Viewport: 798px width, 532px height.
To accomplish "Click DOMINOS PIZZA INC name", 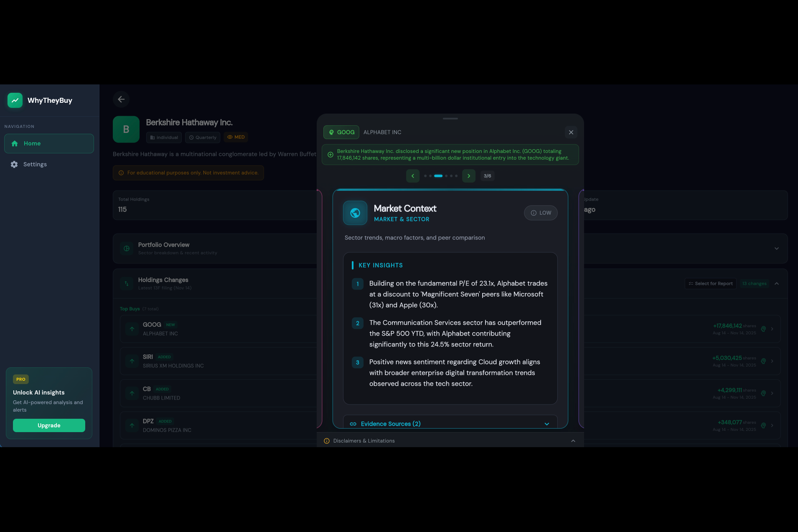I will pyautogui.click(x=167, y=430).
